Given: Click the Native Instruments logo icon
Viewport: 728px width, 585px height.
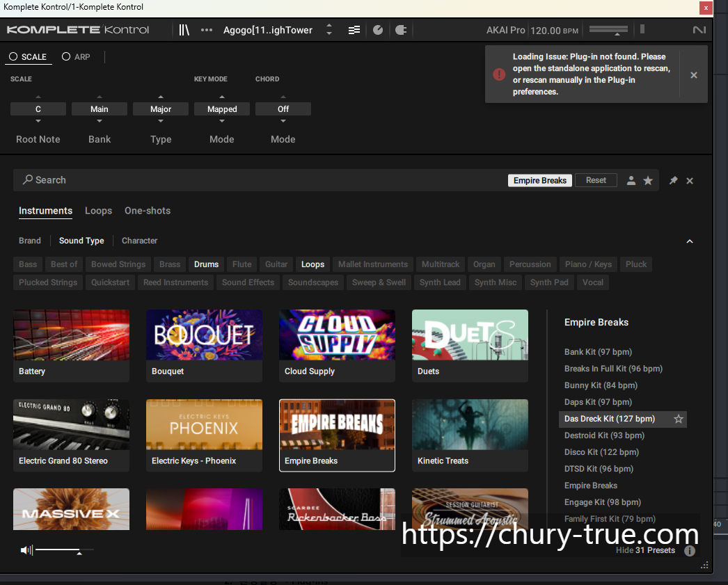Looking at the screenshot, I should pyautogui.click(x=699, y=30).
